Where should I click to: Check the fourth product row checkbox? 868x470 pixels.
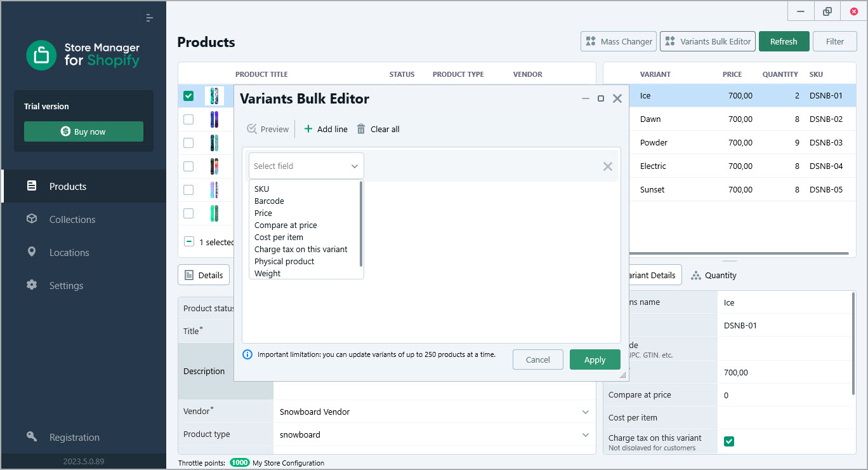(188, 166)
